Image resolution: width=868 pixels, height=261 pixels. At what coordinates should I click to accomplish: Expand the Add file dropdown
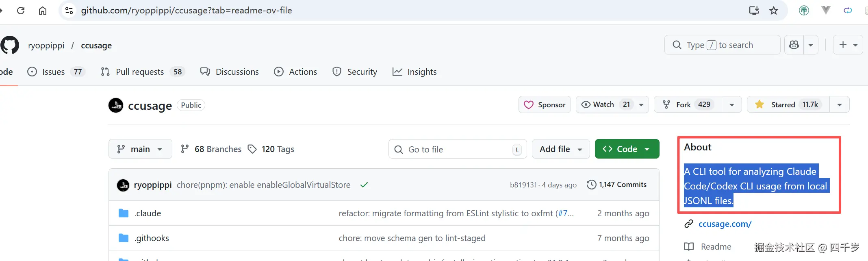[560, 149]
